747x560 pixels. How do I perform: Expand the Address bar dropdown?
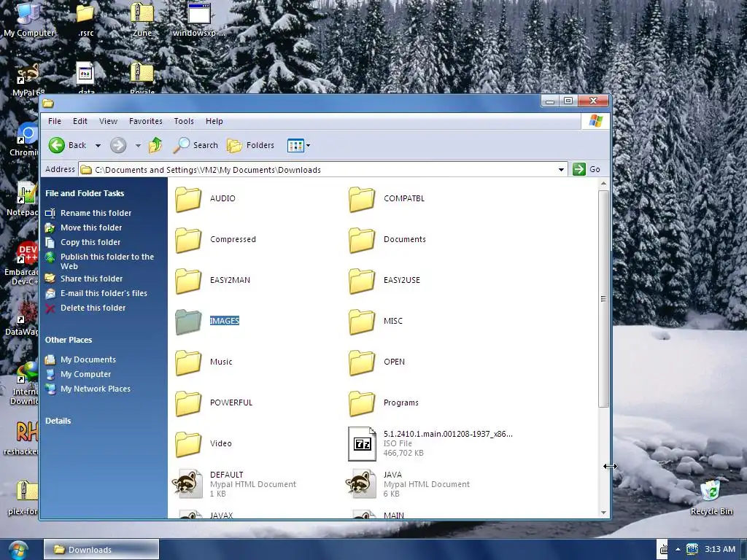[561, 169]
